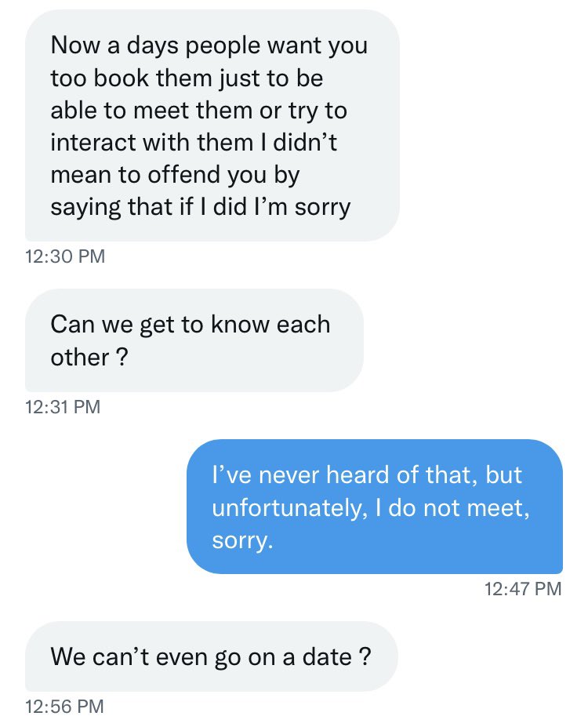Screen dimensions: 588x727
Task: Select the blue "I've never heard of that" reply
Action: (375, 507)
